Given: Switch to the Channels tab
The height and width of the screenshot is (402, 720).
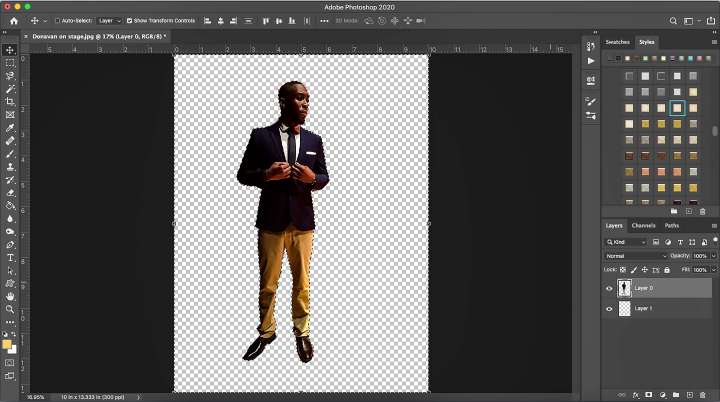Looking at the screenshot, I should coord(643,226).
